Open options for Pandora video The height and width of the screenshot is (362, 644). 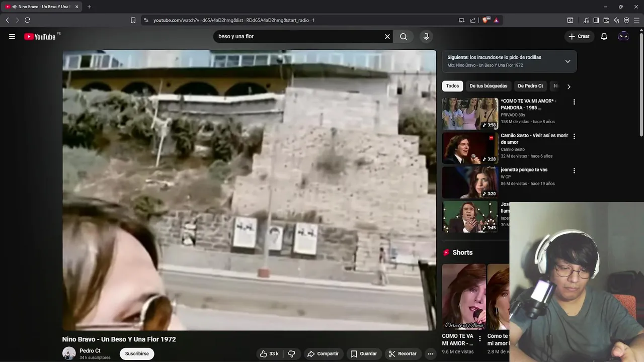point(574,102)
